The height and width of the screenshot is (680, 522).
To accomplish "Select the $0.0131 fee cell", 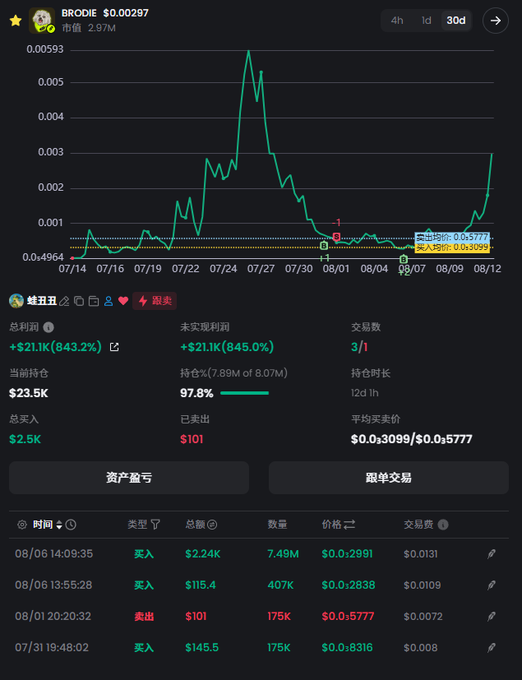I will [421, 554].
